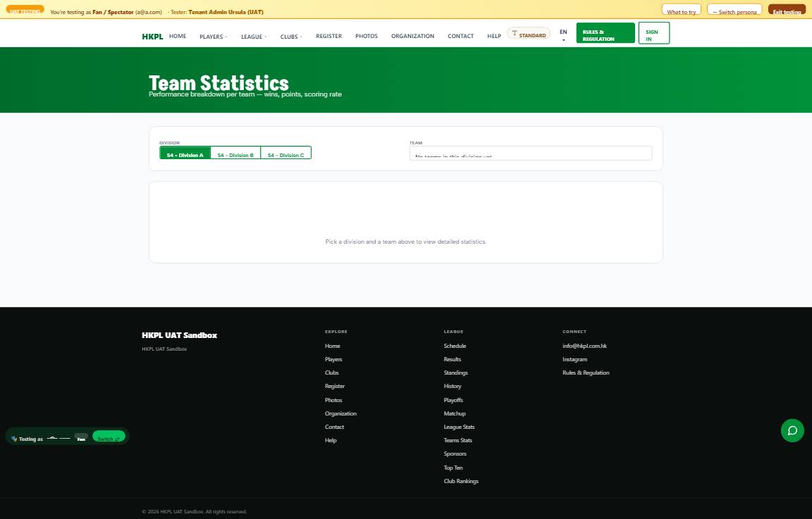Click the green Switch pill button
812x519 pixels.
[x=109, y=437]
